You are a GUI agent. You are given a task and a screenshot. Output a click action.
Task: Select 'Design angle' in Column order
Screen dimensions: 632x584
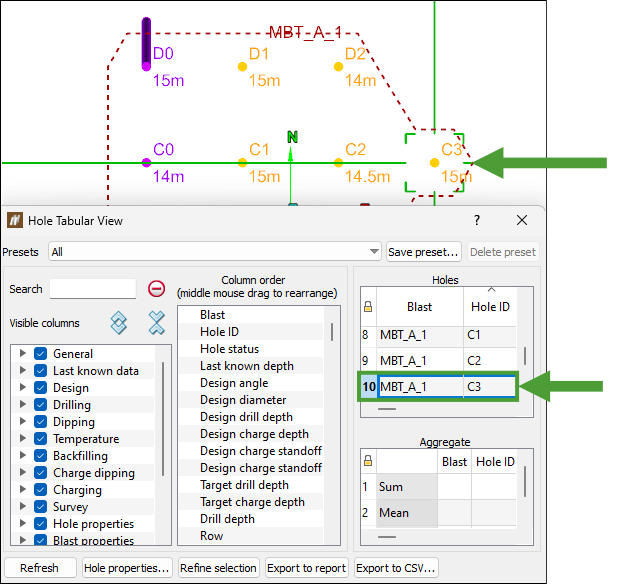(x=234, y=382)
